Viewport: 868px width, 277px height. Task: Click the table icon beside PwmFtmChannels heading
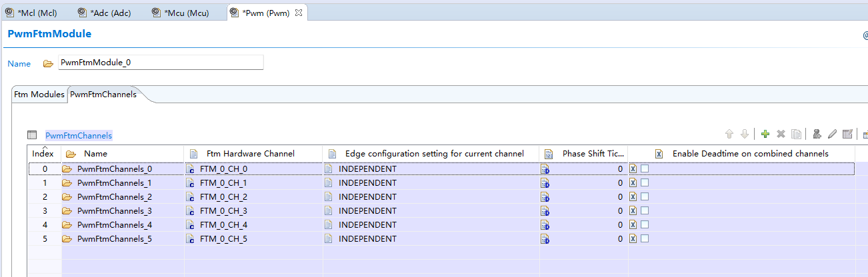[x=32, y=135]
